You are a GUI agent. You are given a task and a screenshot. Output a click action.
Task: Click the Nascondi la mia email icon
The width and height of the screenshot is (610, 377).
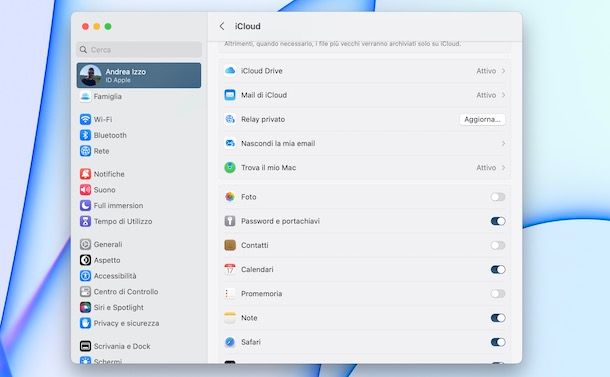click(230, 143)
